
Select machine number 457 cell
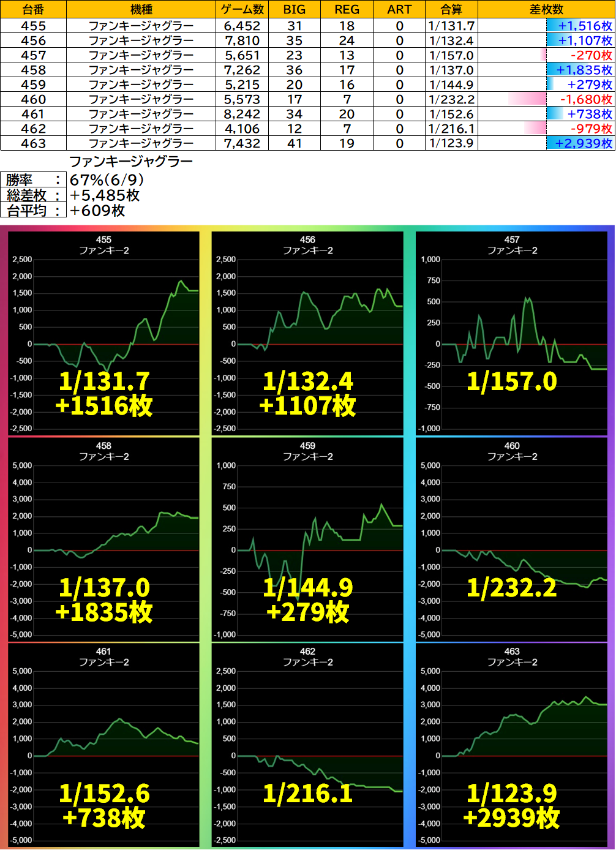[x=33, y=55]
